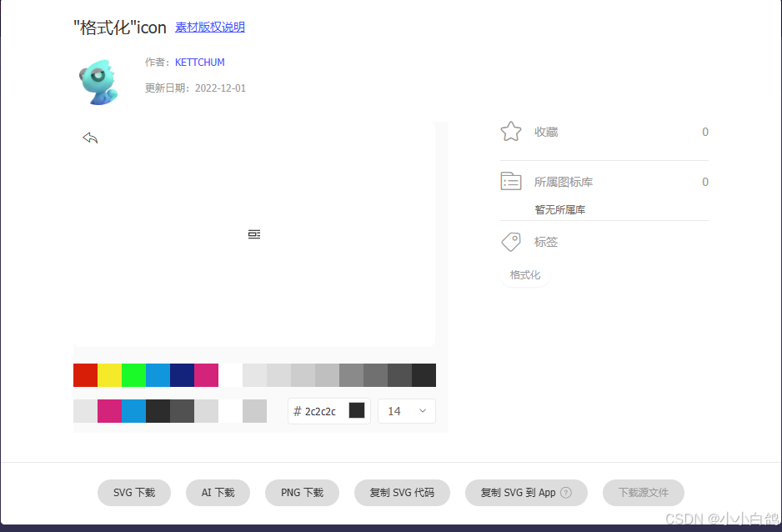
Task: Click the 收藏 label
Action: (x=546, y=132)
